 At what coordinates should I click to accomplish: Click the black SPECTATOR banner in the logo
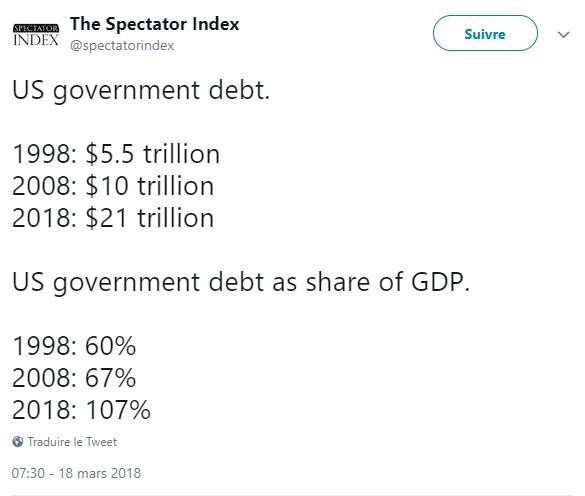[36, 28]
